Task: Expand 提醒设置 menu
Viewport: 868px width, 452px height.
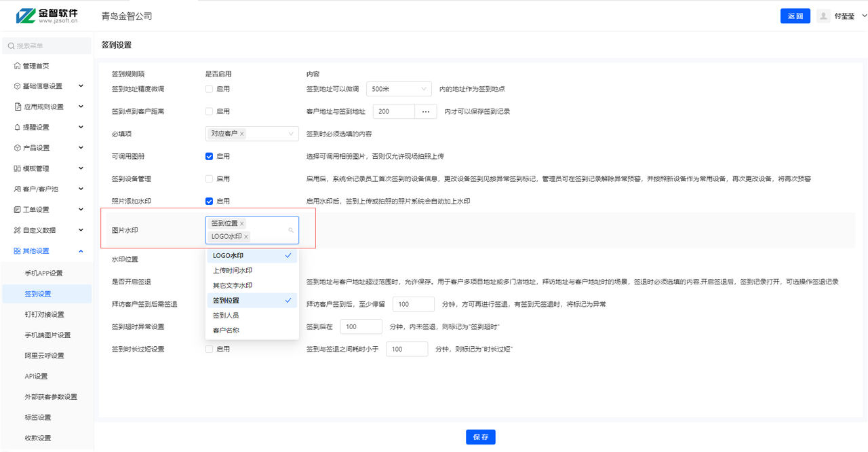Action: pos(46,127)
